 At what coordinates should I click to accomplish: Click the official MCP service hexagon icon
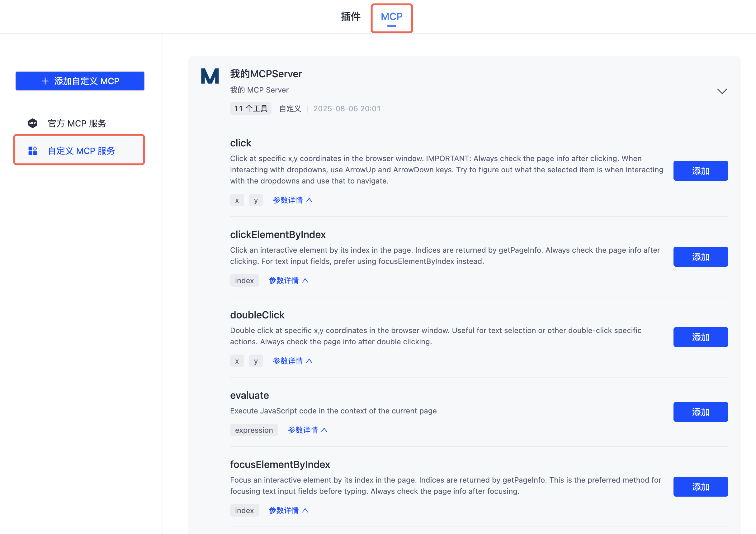tap(33, 123)
